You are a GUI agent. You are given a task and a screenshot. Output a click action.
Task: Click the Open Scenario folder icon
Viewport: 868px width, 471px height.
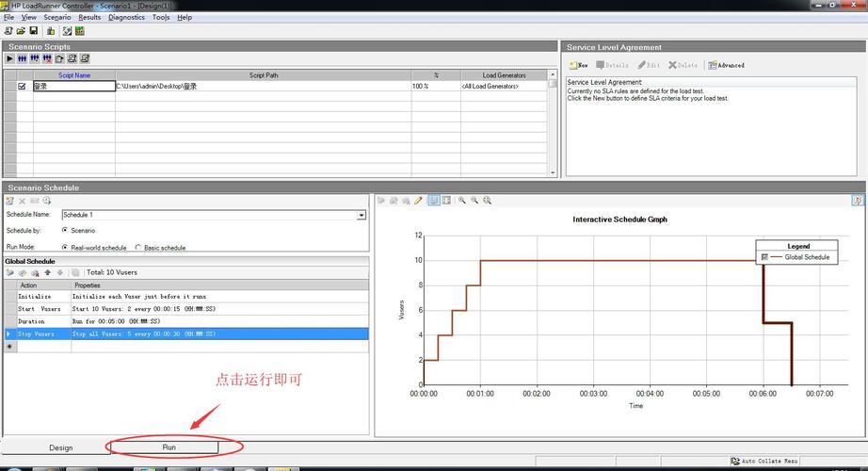pyautogui.click(x=21, y=31)
